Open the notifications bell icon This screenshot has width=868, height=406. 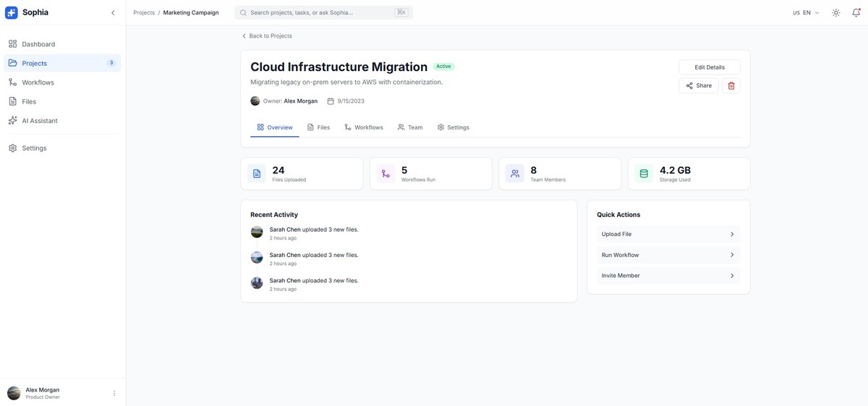click(x=856, y=12)
